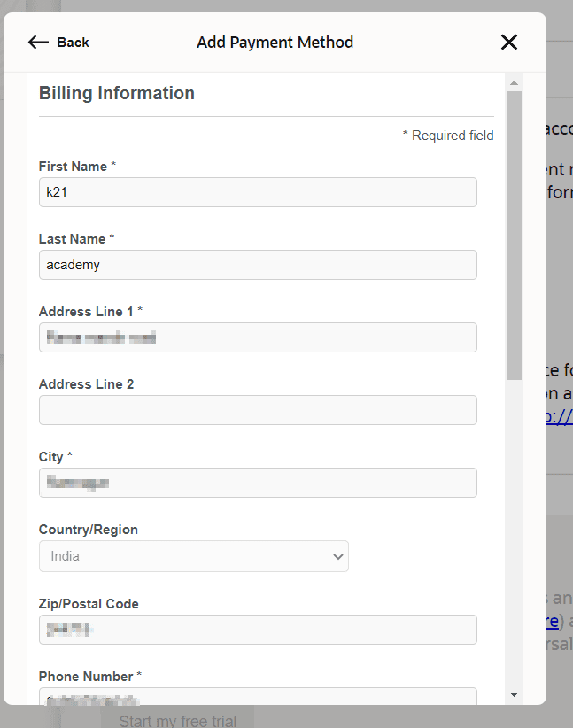Click the Add Payment Method title
Screen dimensions: 573x728
[x=275, y=42]
